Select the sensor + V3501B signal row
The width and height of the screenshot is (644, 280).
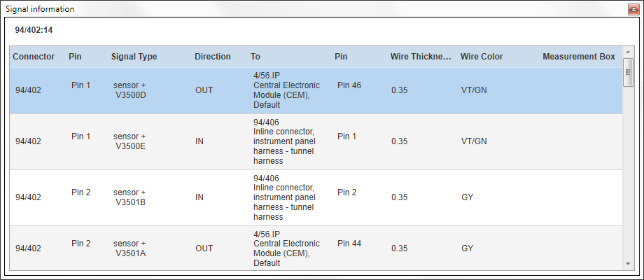(316, 197)
